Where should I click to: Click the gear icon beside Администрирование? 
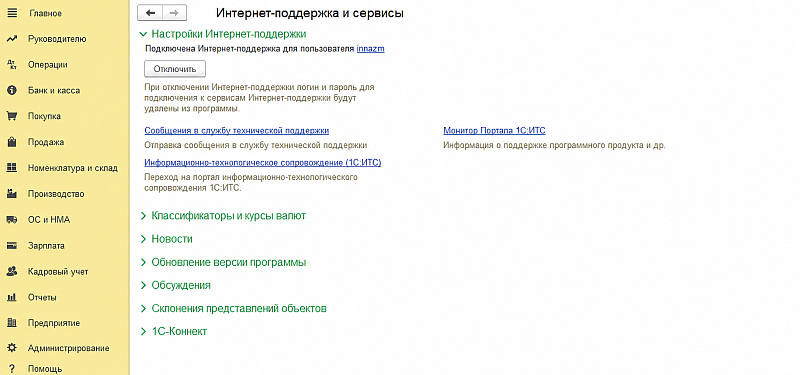coord(12,348)
